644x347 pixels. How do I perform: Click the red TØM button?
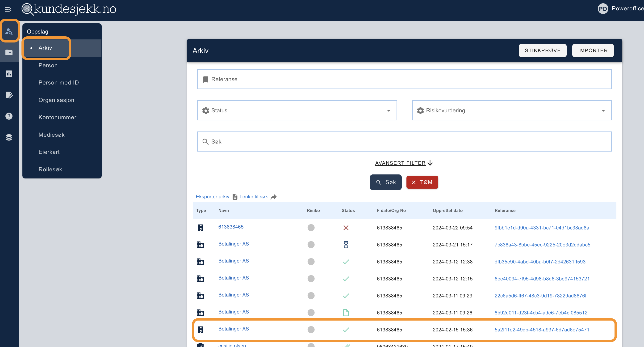pos(422,182)
